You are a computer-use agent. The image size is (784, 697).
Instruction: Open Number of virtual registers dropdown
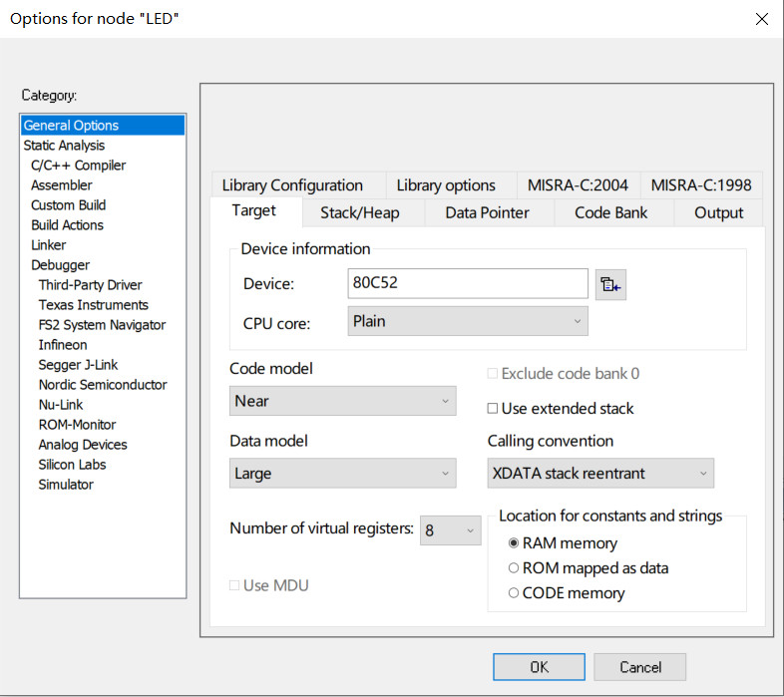pos(450,530)
